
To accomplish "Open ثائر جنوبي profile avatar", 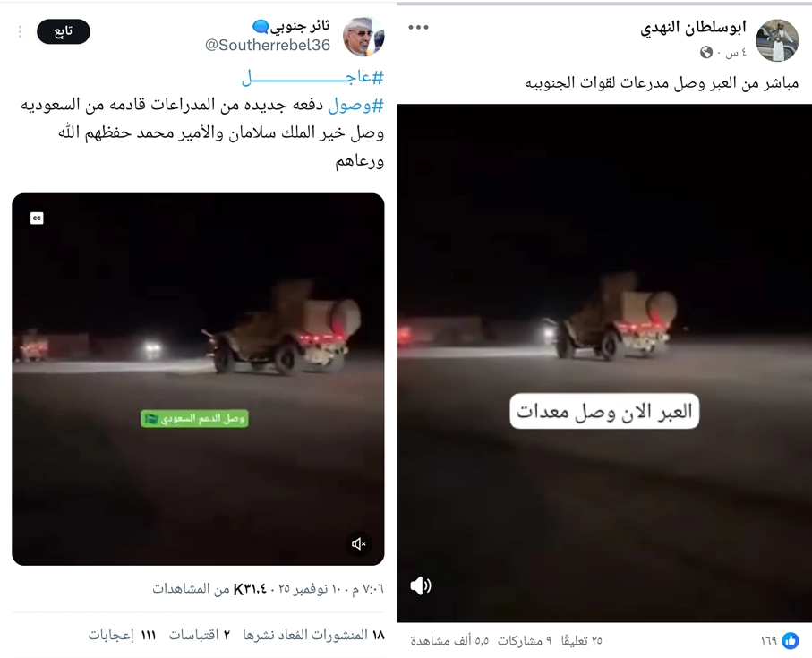I will click(x=363, y=36).
